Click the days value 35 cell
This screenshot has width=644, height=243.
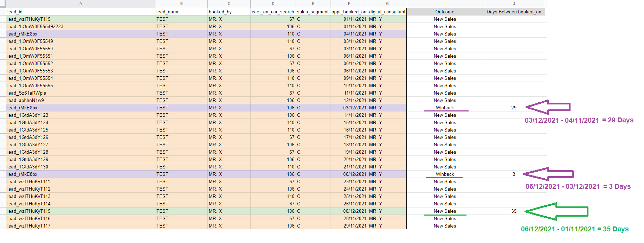514,211
